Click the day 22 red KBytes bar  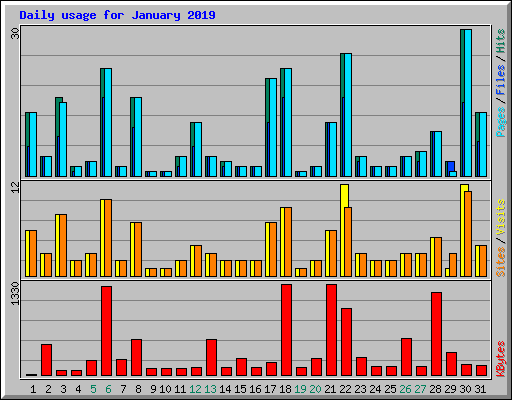click(x=346, y=342)
